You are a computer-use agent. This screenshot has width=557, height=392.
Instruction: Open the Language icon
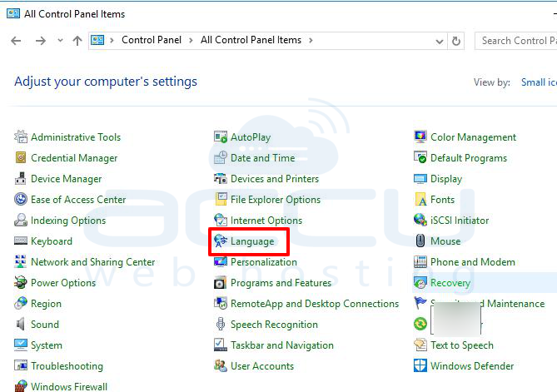coord(221,241)
